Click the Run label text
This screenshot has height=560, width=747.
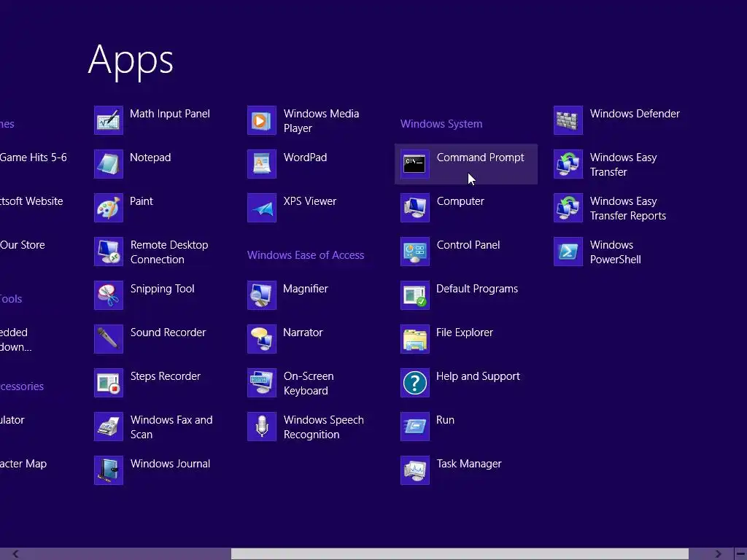click(x=445, y=421)
